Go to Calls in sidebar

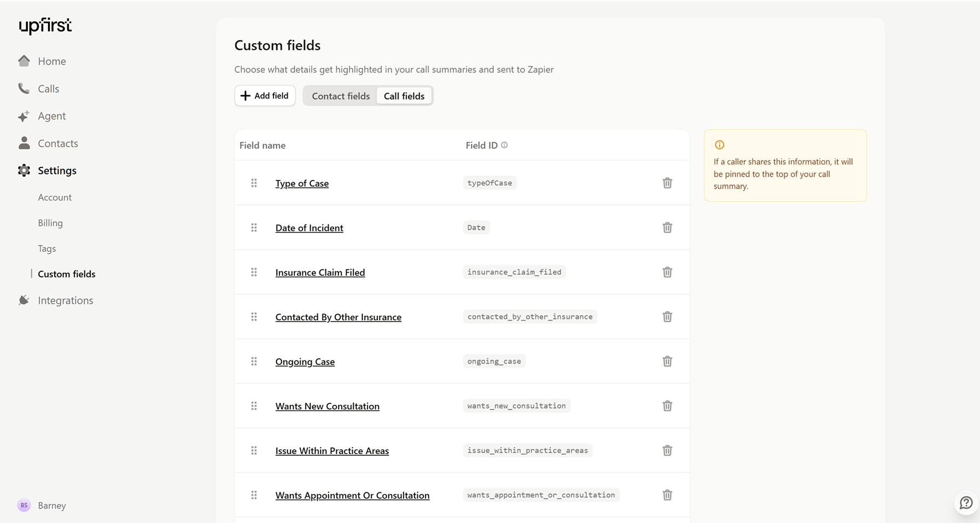coord(48,89)
